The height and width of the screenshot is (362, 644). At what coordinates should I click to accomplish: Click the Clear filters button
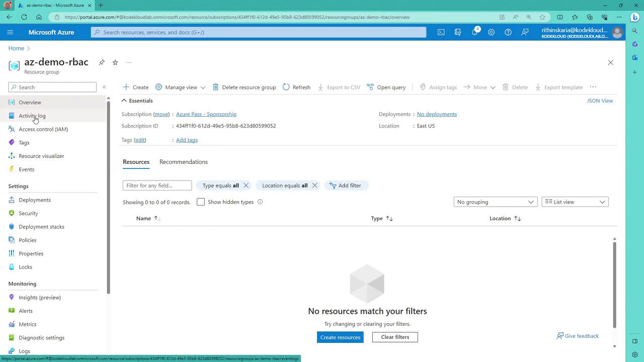coord(395,337)
